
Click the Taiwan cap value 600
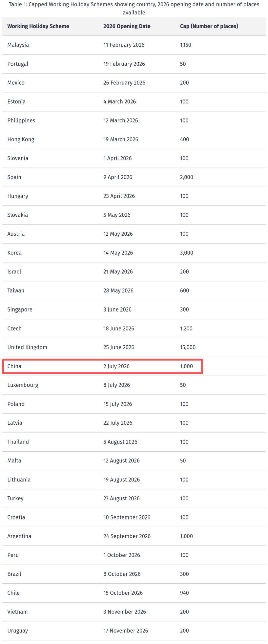(184, 291)
